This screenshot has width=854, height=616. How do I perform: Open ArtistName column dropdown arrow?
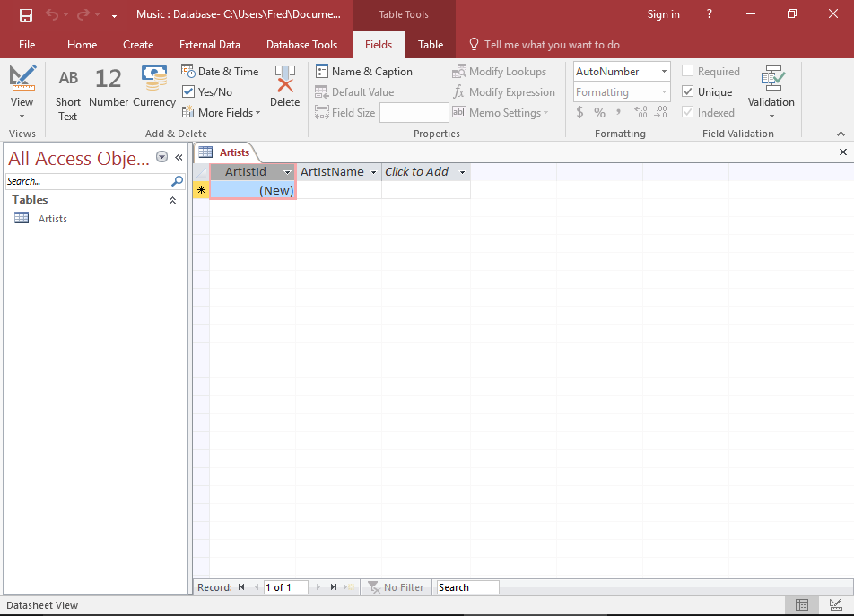tap(373, 172)
